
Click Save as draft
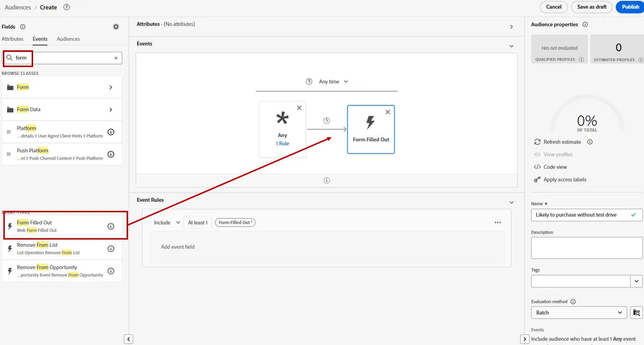pos(592,7)
